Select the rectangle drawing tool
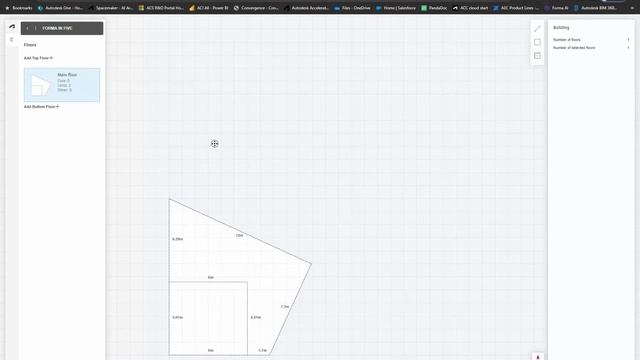The height and width of the screenshot is (360, 640). click(x=537, y=42)
